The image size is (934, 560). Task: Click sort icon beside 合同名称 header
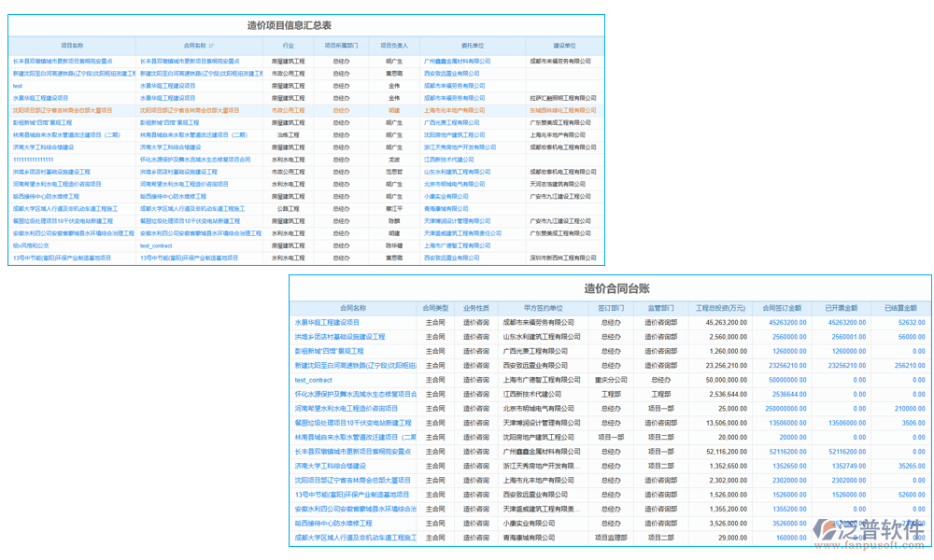[211, 45]
